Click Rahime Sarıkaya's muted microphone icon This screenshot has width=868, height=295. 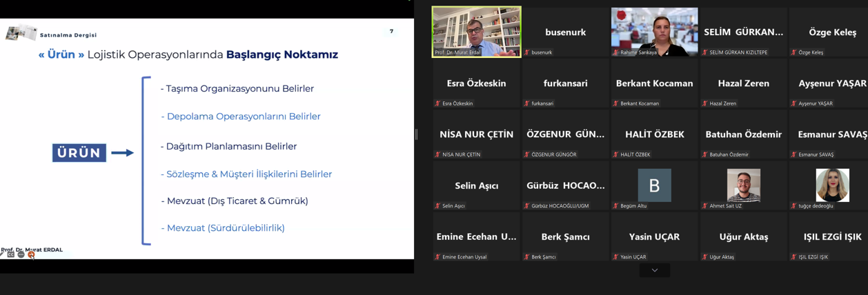pos(615,52)
